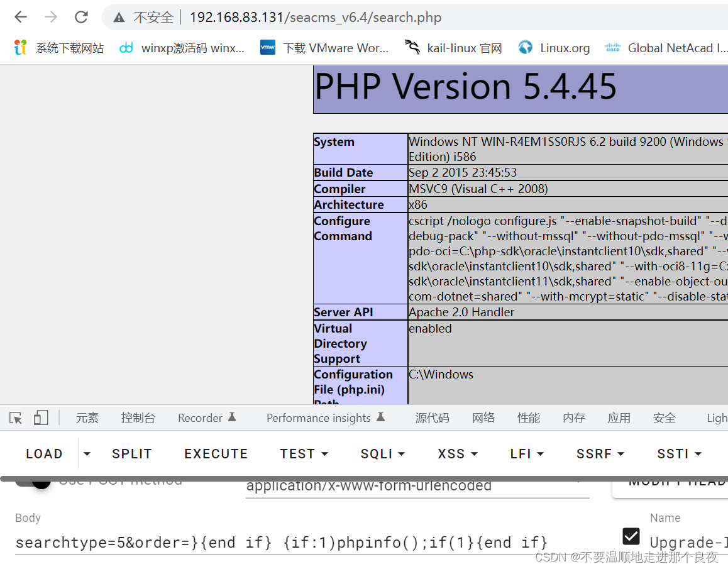Open the SSRF dropdown menu
Image resolution: width=728 pixels, height=569 pixels.
[x=600, y=454]
